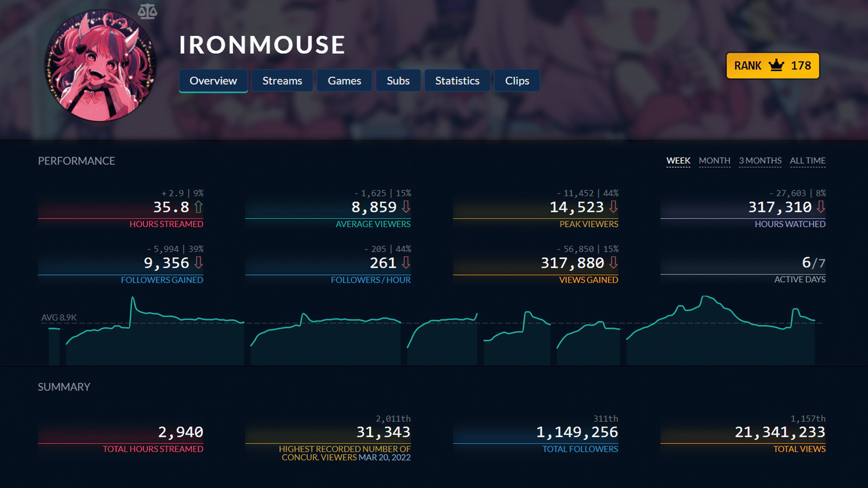Select the MONTH performance period
This screenshot has height=488, width=868.
(x=714, y=161)
